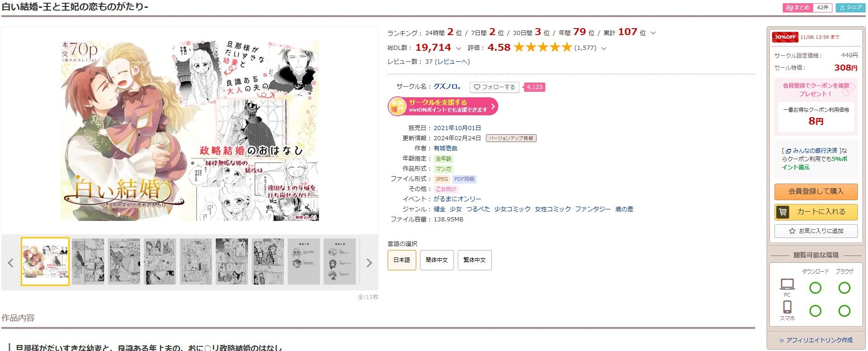Screen dimensions: 868x351
Task: Expand the ranking details chevron
Action: [653, 33]
